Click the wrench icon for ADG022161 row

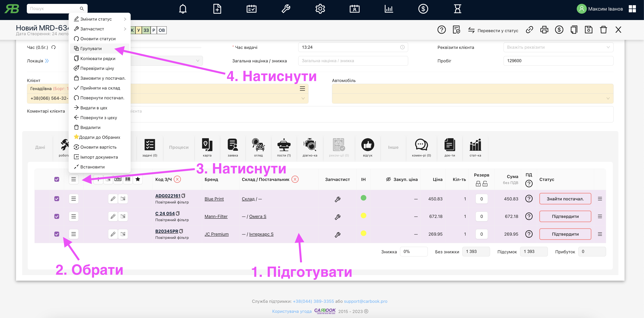tap(337, 199)
